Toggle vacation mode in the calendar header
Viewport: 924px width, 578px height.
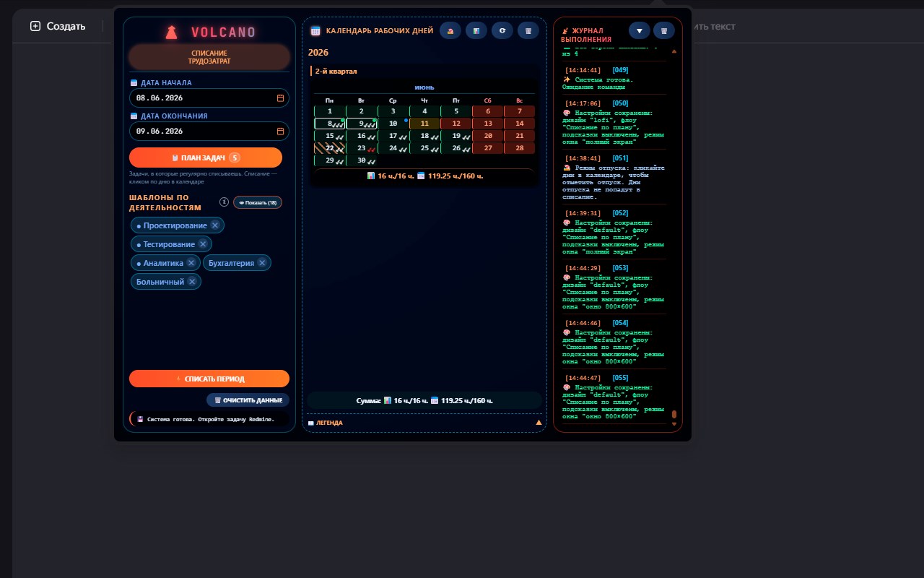pyautogui.click(x=450, y=31)
